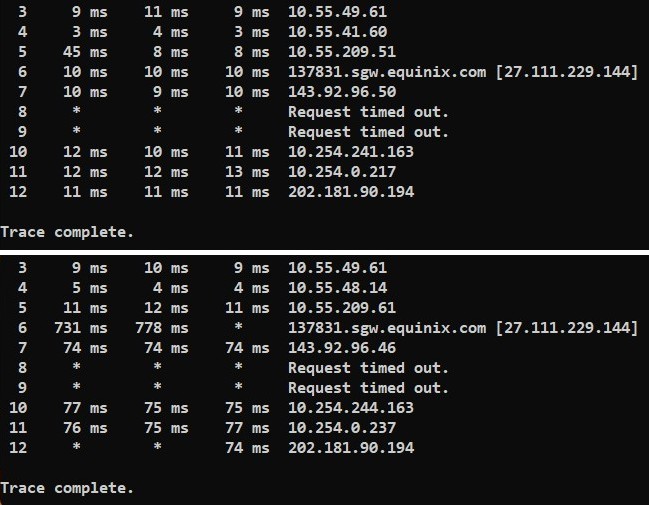Click the 10.254.0.217 hop address
Image resolution: width=649 pixels, height=505 pixels.
341,172
